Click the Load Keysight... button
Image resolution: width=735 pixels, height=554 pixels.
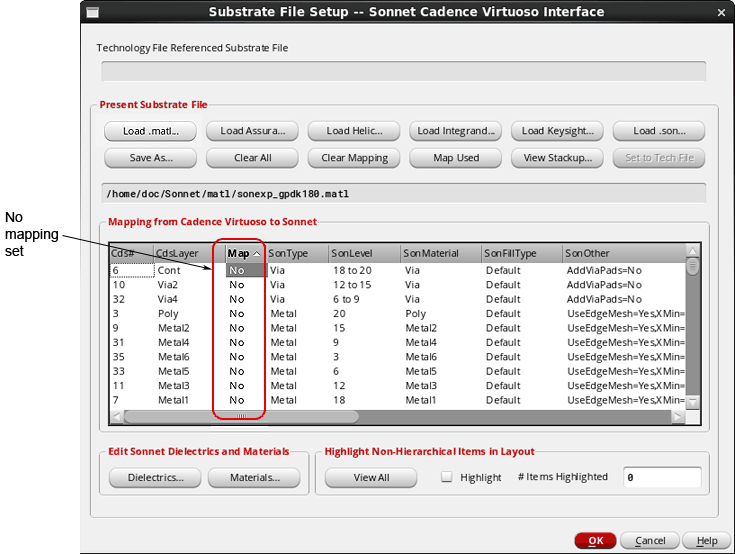pos(557,131)
